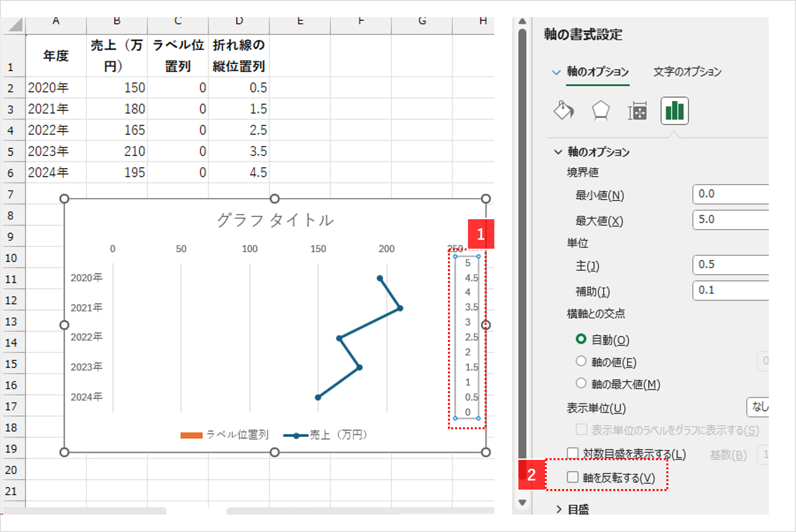The image size is (796, 532).
Task: Click the scroll down arrow of worksheet
Action: click(x=523, y=502)
